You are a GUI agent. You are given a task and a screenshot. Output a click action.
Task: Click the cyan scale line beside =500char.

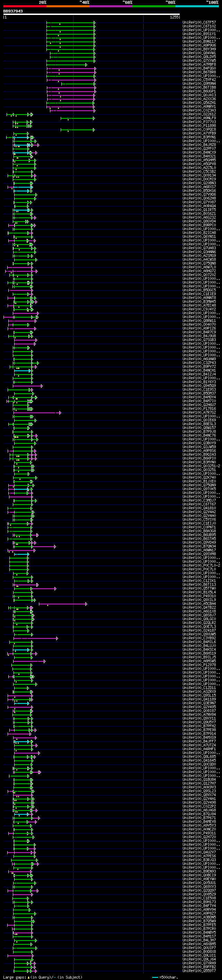pyautogui.click(x=155, y=977)
